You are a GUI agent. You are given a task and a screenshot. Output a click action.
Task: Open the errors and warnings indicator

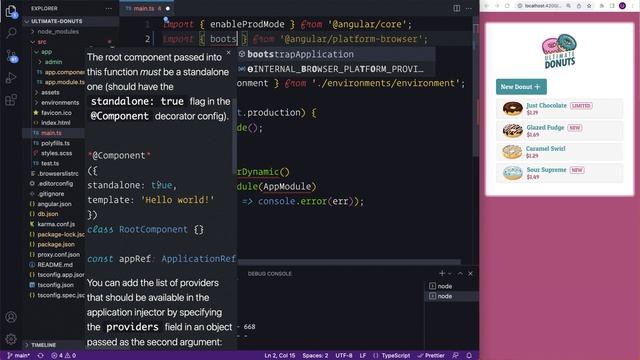tap(63, 356)
